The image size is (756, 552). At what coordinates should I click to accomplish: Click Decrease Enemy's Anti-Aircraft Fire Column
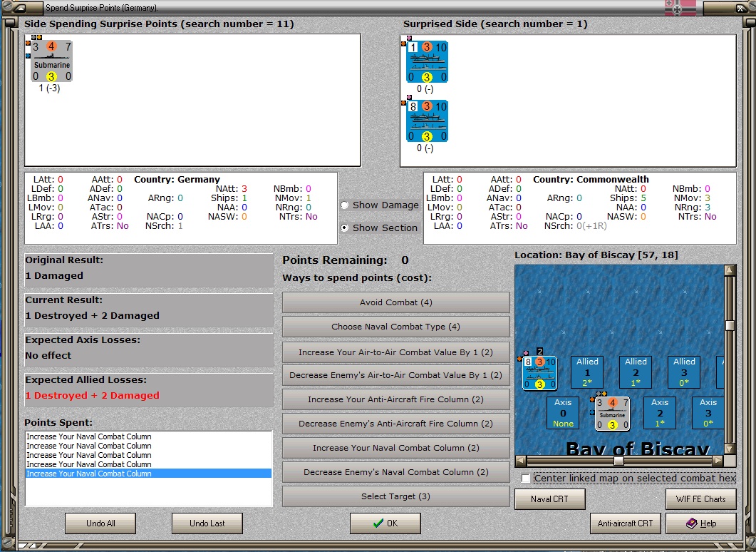[x=396, y=424]
